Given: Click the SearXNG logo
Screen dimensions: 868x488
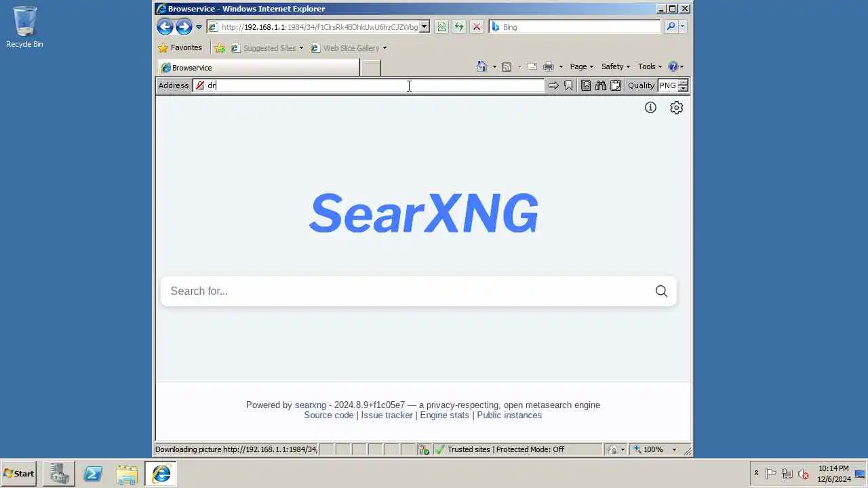Looking at the screenshot, I should tap(424, 213).
